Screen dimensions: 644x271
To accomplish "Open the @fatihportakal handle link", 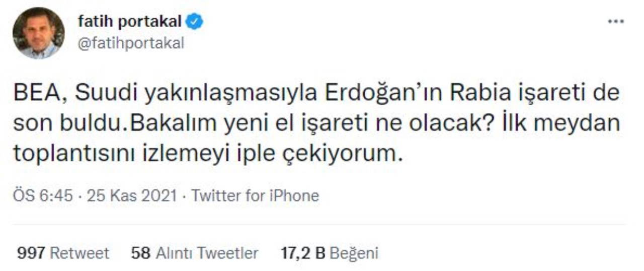I will (131, 43).
